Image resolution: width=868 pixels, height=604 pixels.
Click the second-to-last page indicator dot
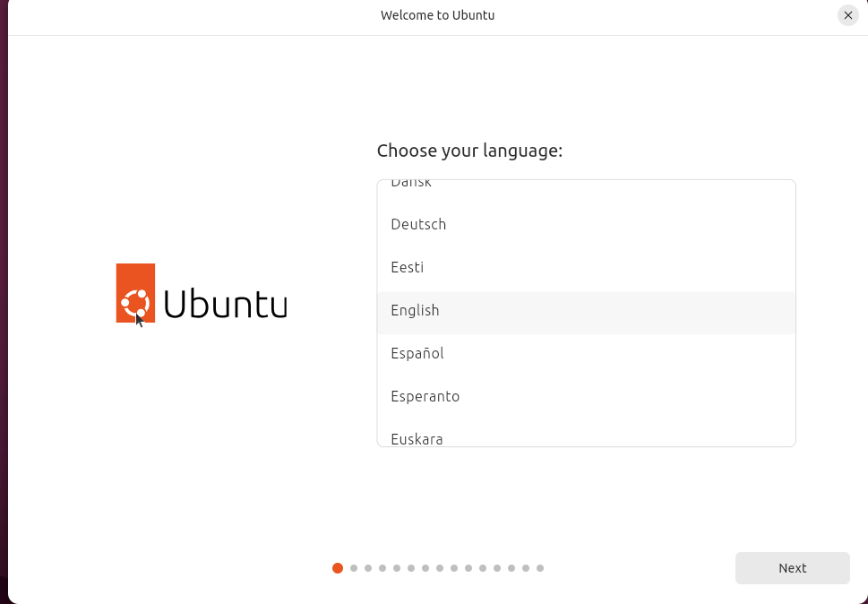tap(526, 568)
